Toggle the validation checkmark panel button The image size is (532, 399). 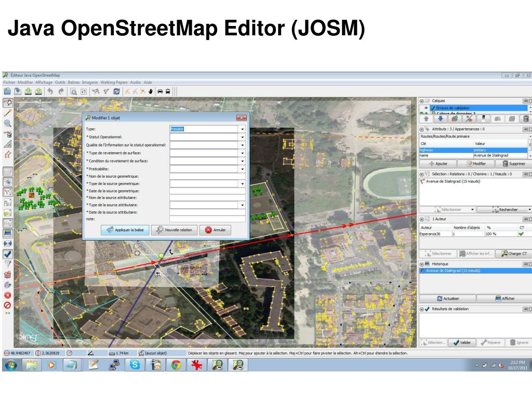(7, 254)
